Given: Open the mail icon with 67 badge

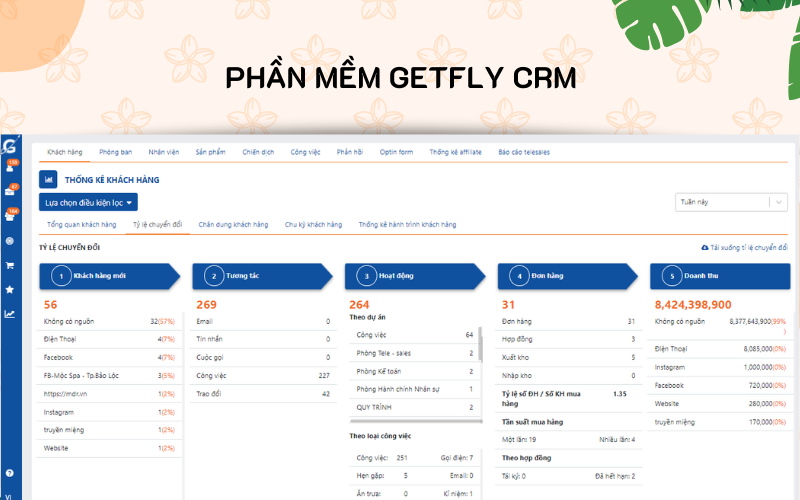Looking at the screenshot, I should point(10,191).
